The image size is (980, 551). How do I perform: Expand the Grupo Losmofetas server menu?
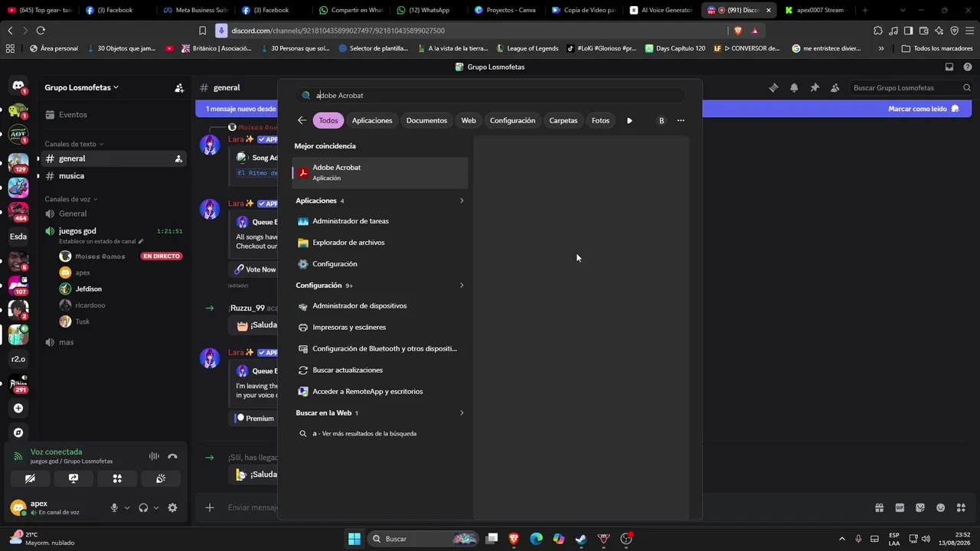coord(81,87)
